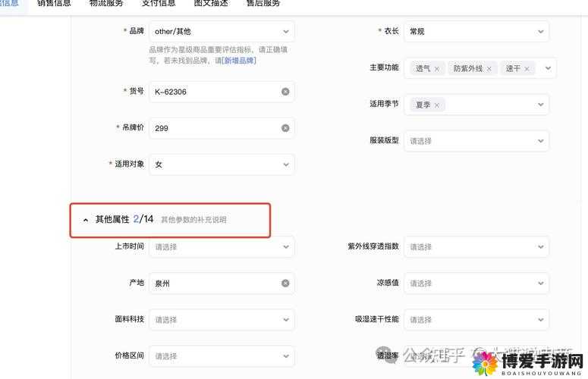Switch to the 图文描述 tab

coord(211,3)
